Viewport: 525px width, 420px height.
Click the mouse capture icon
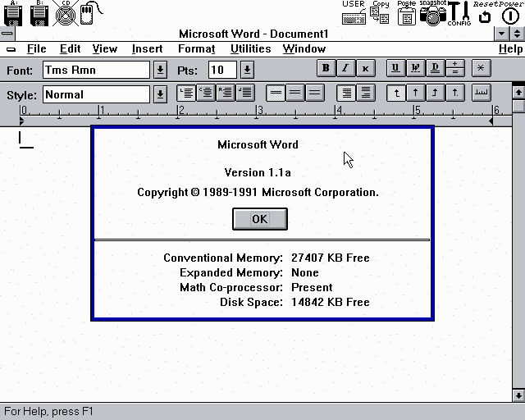(91, 13)
